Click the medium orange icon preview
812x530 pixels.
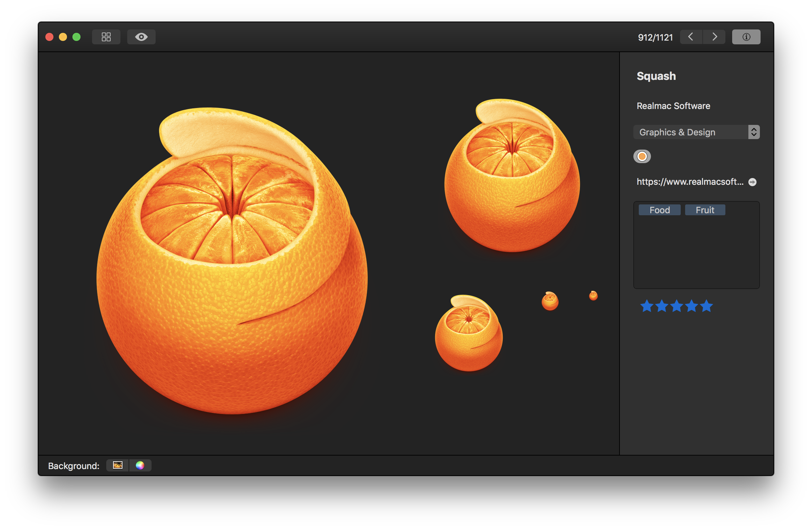[x=469, y=333]
